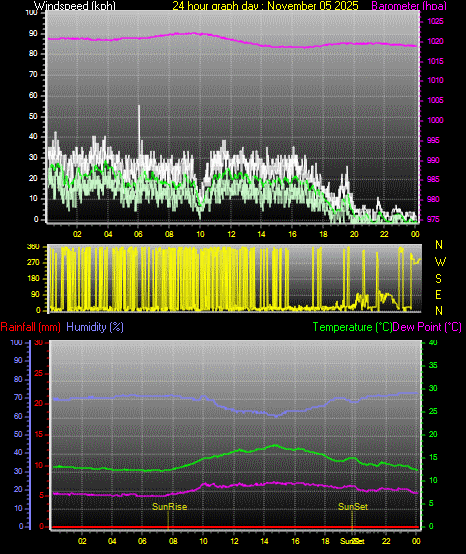
Task: Select the "Dew Point (°C)" legend label
Action: tap(427, 327)
